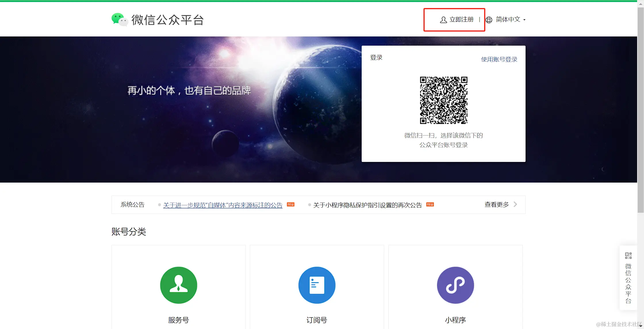644x329 pixels.
Task: Click the dropdown arrow next to 简体中文
Action: (524, 20)
